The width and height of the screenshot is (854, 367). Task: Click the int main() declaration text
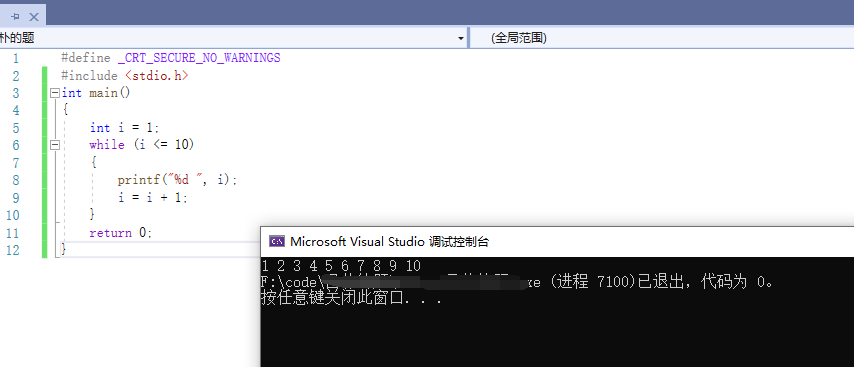[96, 93]
